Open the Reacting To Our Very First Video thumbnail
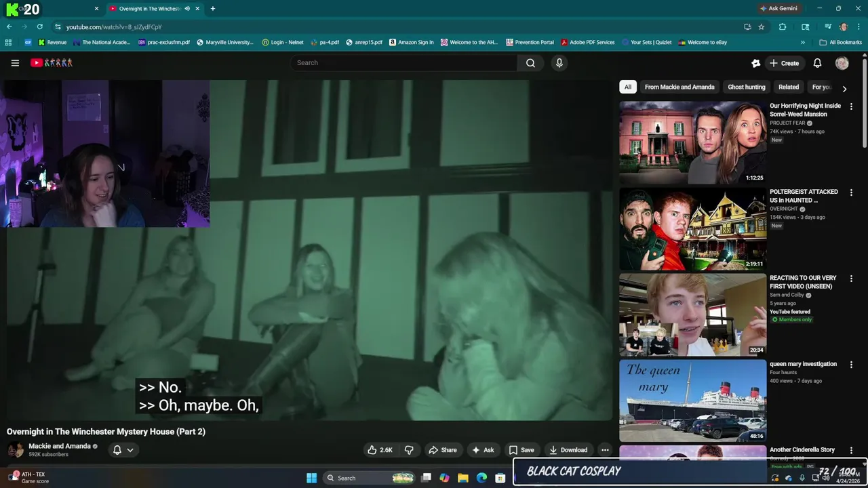Image resolution: width=868 pixels, height=488 pixels. [692, 314]
